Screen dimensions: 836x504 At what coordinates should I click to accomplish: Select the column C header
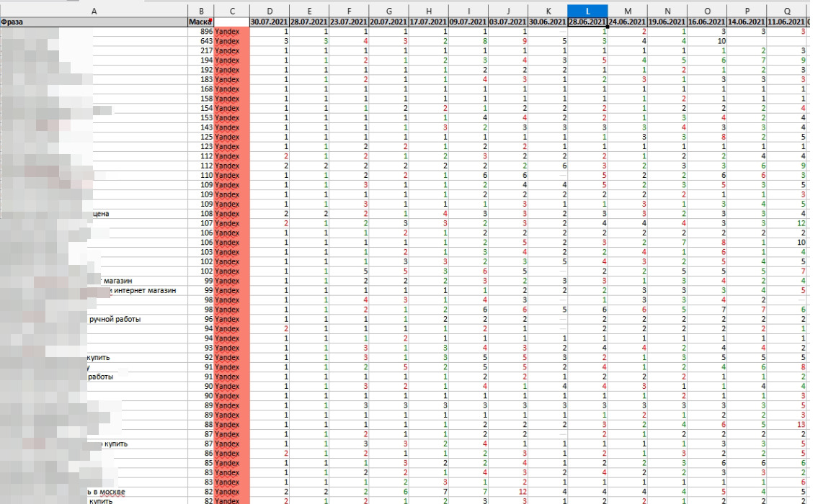tap(231, 12)
